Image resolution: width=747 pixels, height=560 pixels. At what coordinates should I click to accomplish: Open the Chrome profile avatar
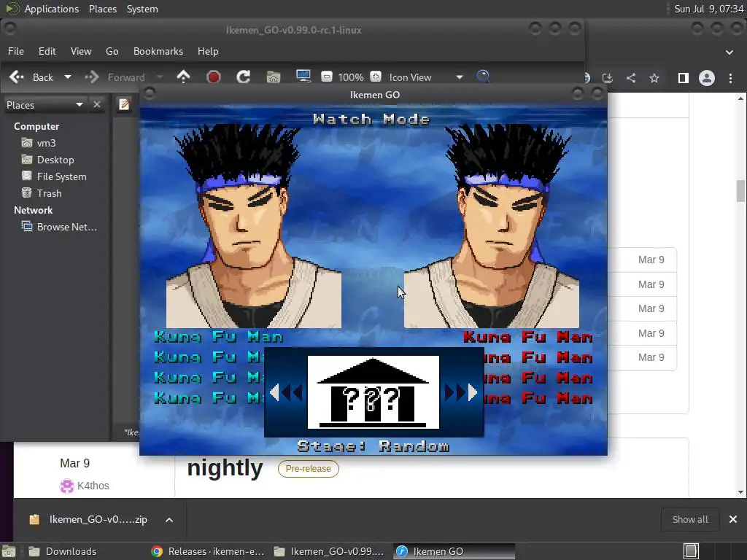pyautogui.click(x=706, y=78)
